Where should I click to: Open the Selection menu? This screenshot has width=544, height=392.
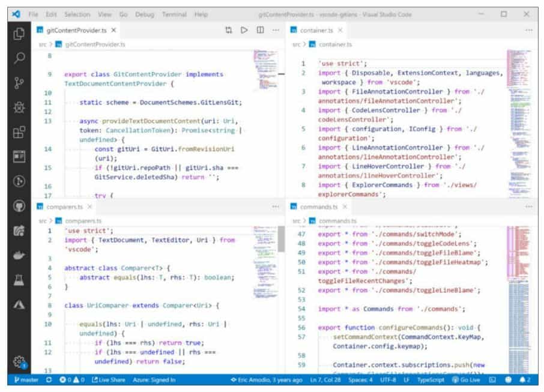[x=77, y=14]
